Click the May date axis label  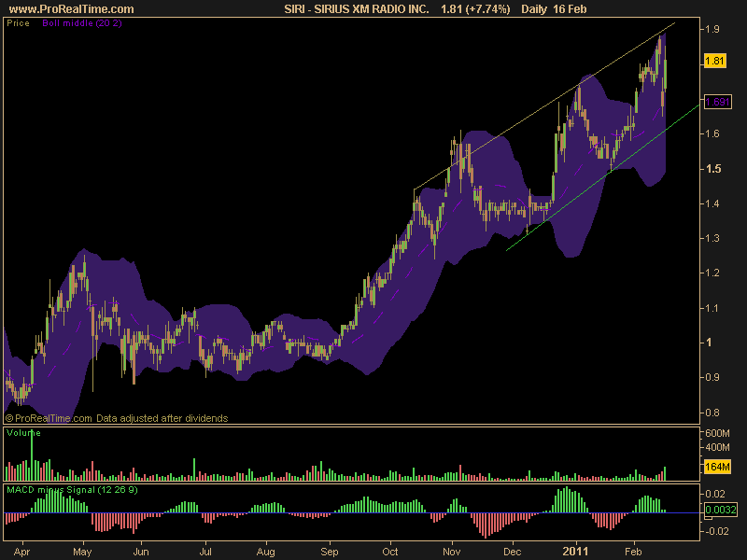coord(82,552)
